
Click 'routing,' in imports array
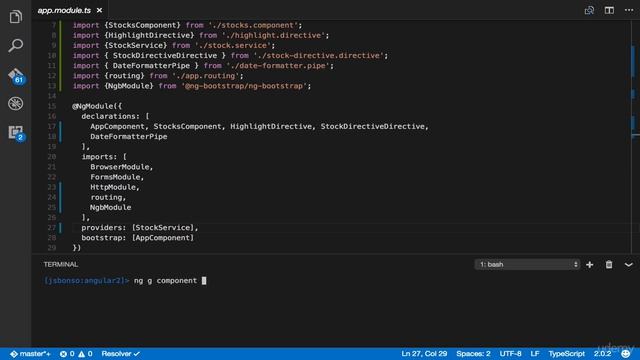tap(108, 198)
